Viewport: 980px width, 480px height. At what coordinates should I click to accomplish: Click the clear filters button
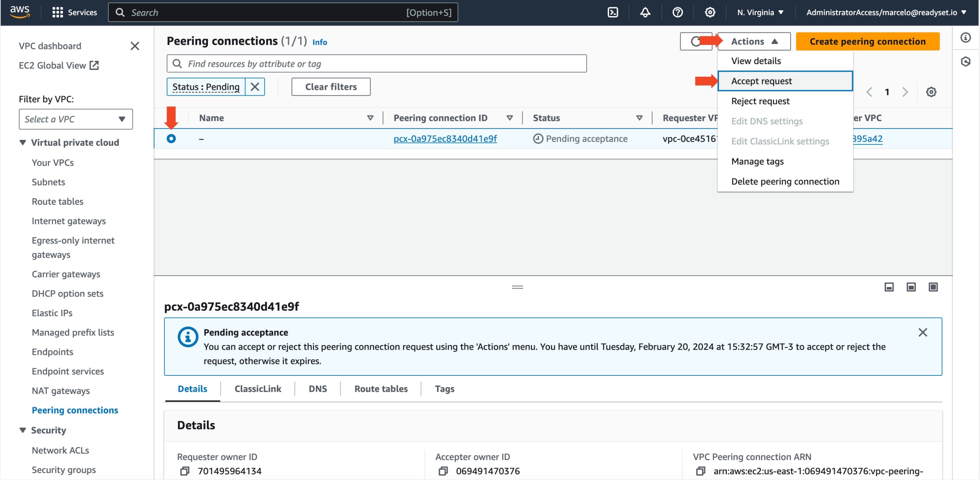331,86
